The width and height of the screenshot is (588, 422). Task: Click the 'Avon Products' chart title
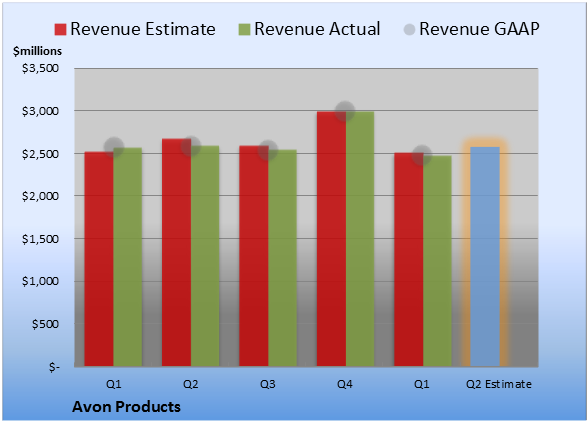(126, 407)
